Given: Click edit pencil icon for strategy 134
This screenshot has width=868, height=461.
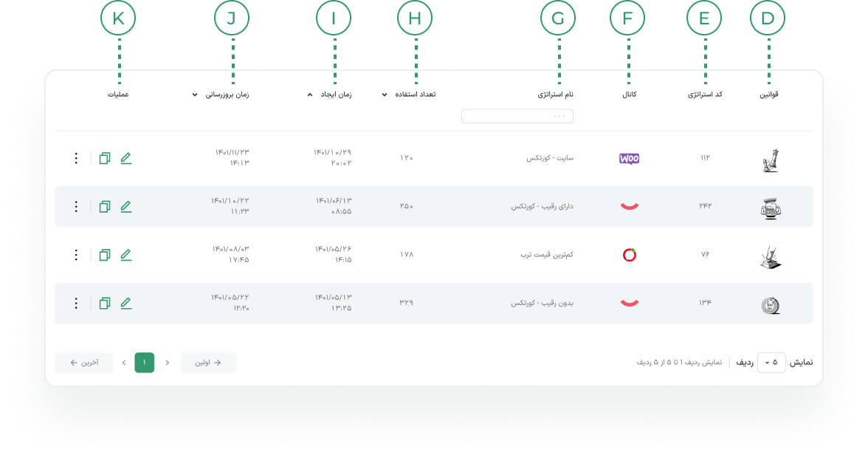Looking at the screenshot, I should [x=126, y=303].
